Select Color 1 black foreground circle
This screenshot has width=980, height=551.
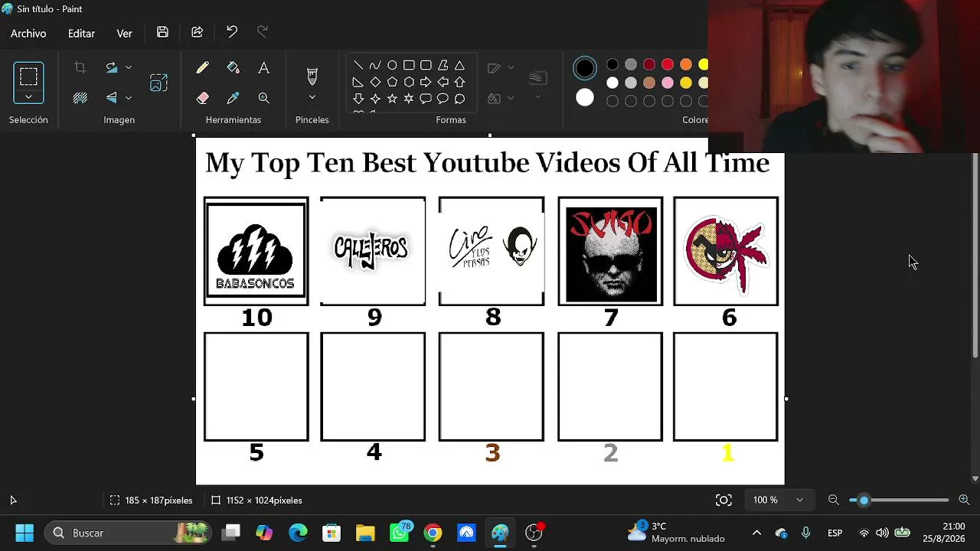pos(584,68)
